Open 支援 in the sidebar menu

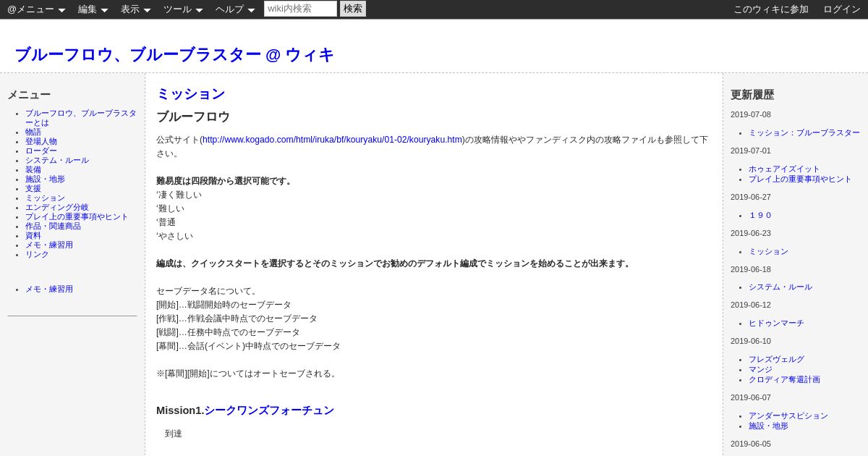coord(33,189)
